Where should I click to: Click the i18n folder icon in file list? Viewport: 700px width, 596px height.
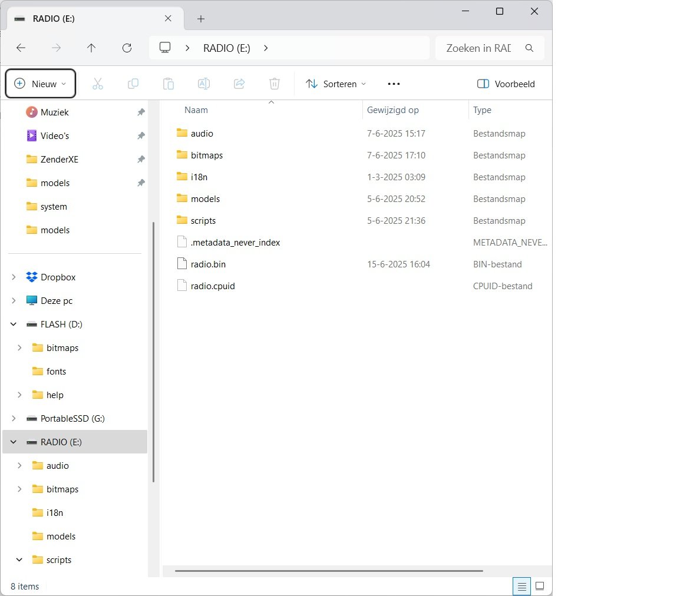tap(181, 177)
